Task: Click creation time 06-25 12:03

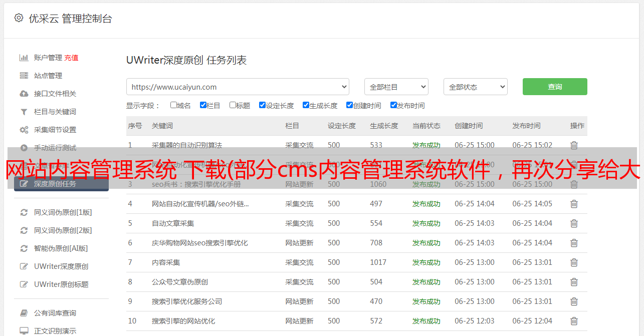Action: point(475,321)
